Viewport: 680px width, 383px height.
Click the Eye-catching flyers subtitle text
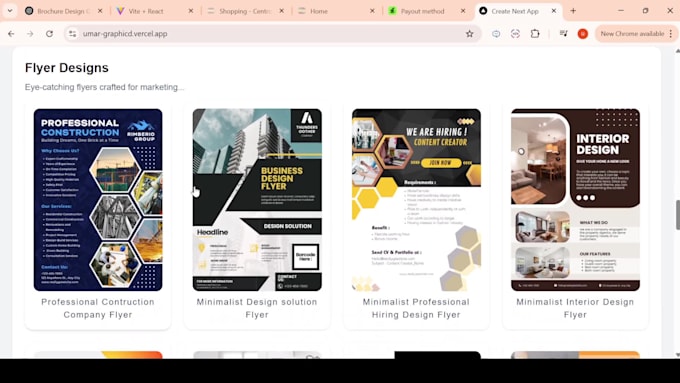point(104,87)
